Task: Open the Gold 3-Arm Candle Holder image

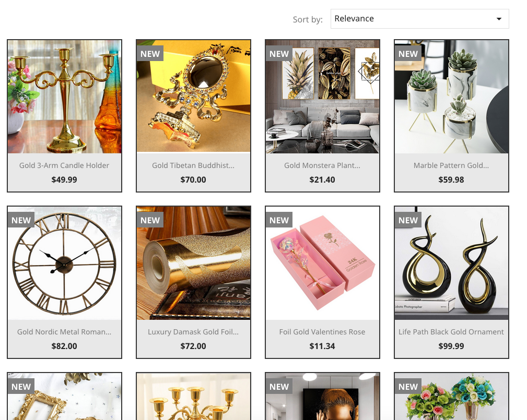Action: pyautogui.click(x=65, y=97)
